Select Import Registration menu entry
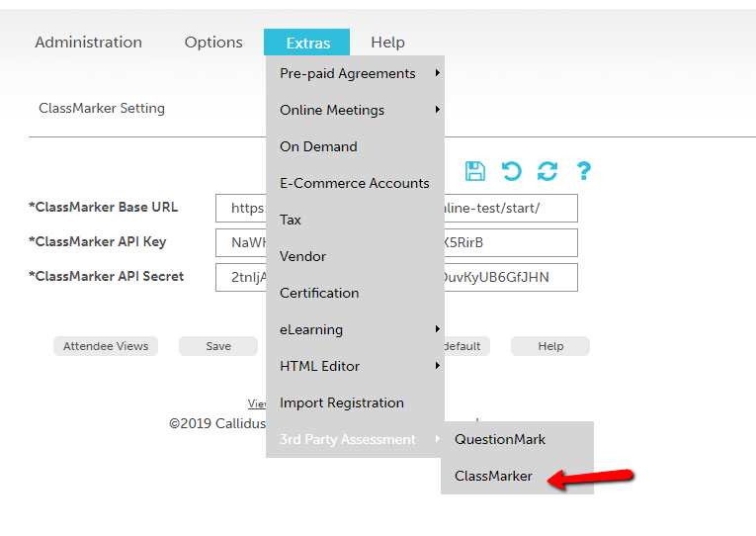The width and height of the screenshot is (756, 536). click(355, 402)
